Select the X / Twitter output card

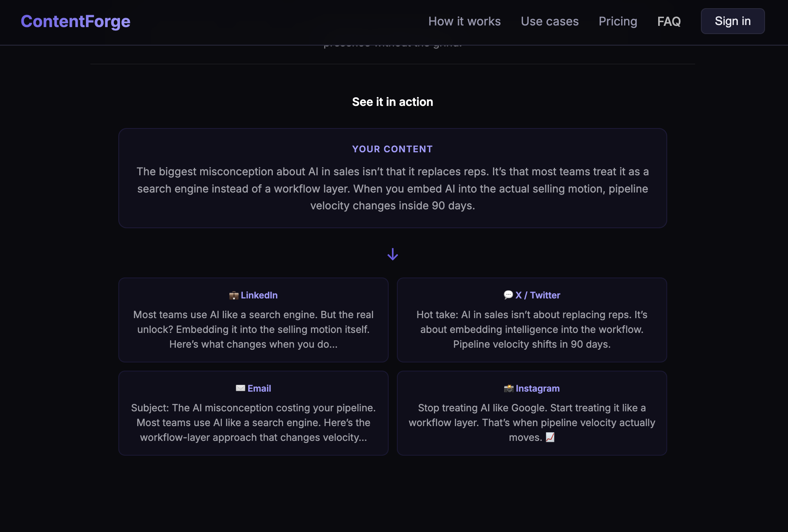[x=532, y=320]
